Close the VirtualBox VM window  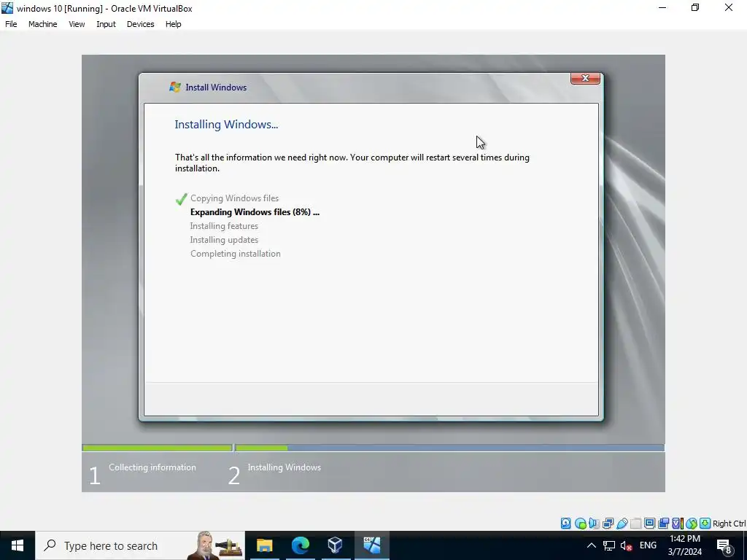pyautogui.click(x=729, y=7)
